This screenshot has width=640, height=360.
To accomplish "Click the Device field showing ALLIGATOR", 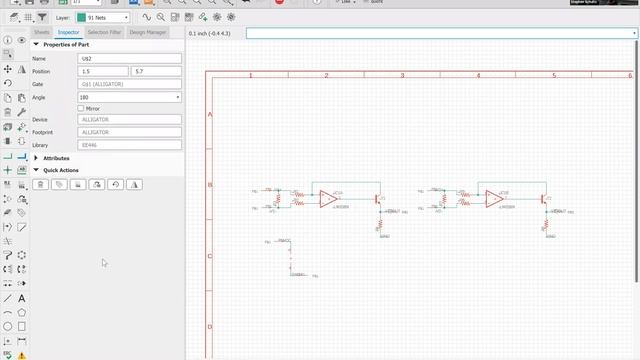I will (129, 119).
